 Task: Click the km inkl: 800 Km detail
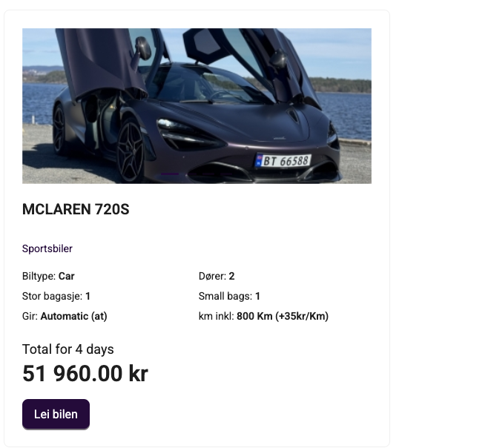point(263,316)
